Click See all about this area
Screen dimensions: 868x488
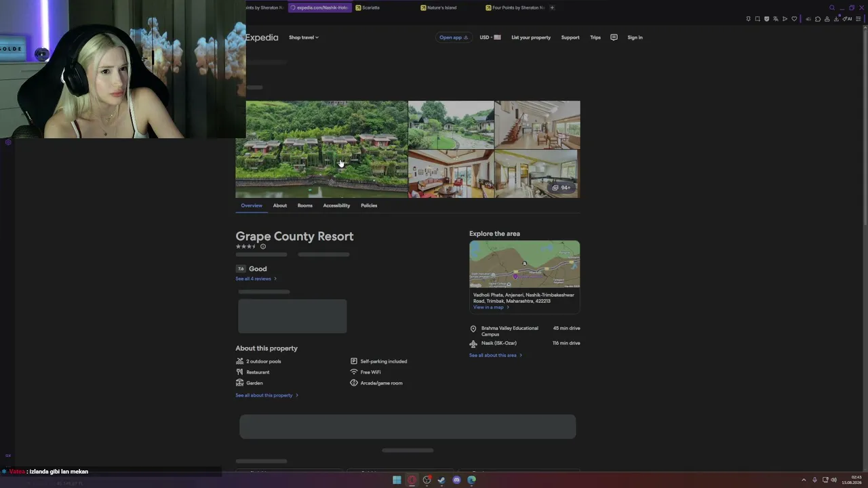496,355
